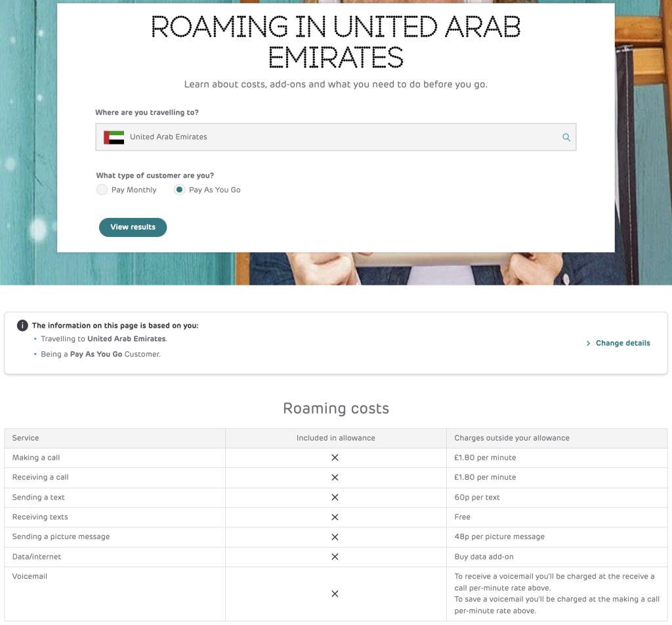
Task: Click the '£1.80 per minute' charge for Making a call
Action: coord(485,458)
